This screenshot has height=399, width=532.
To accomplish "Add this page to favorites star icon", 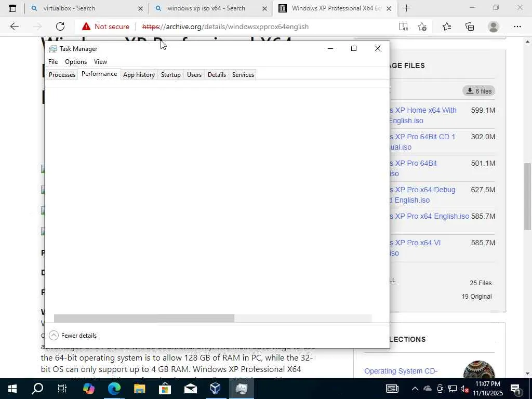I will [x=422, y=27].
